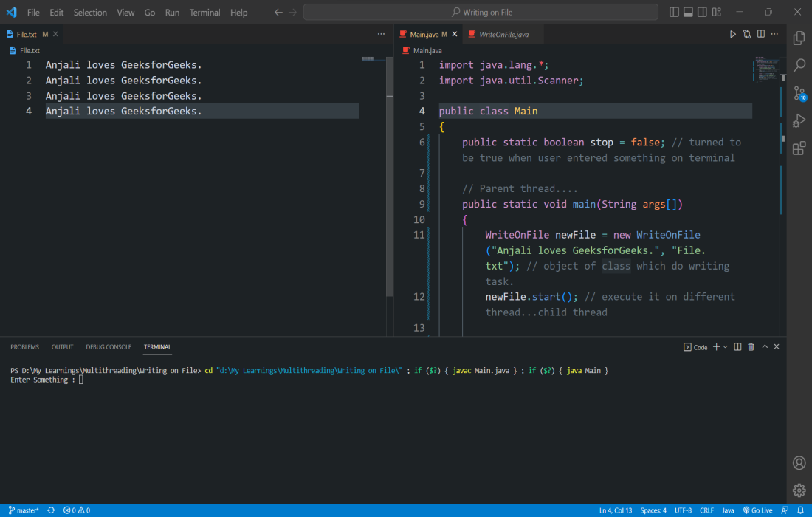This screenshot has width=812, height=517.
Task: Start Go Live server
Action: [x=757, y=510]
